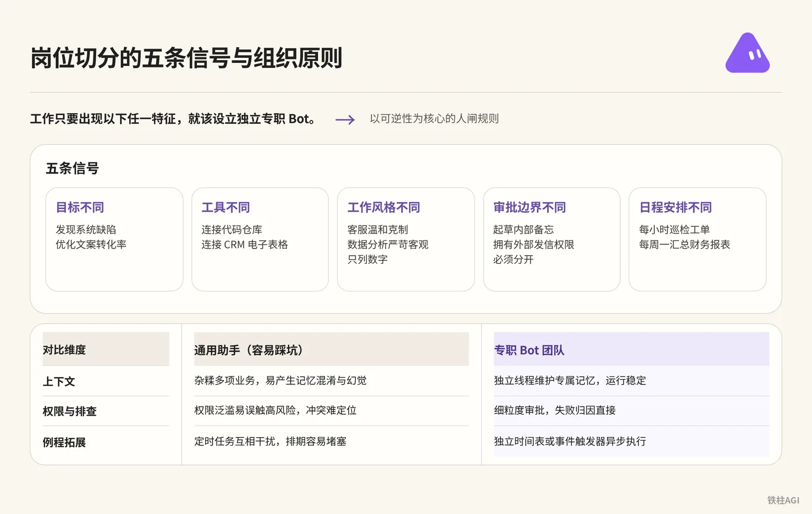This screenshot has width=812, height=514.
Task: Click the line 连接代码仓库
Action: tap(232, 230)
